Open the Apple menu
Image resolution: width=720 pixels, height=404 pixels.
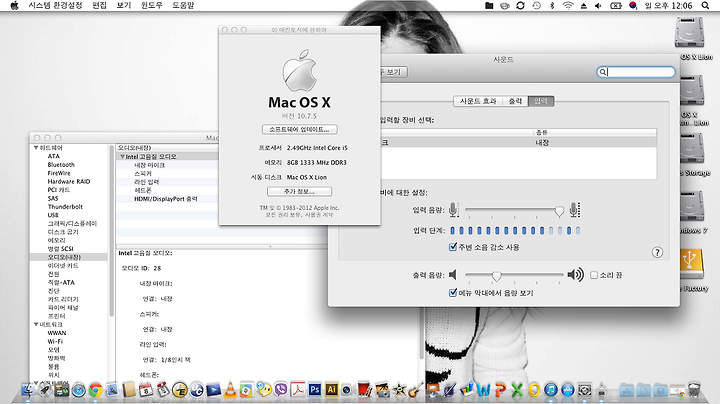pyautogui.click(x=14, y=6)
